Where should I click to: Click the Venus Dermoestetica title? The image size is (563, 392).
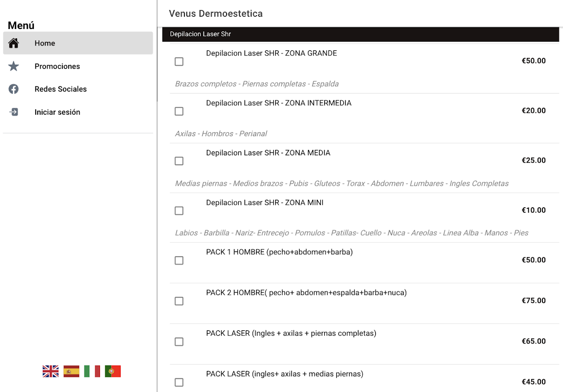(216, 14)
